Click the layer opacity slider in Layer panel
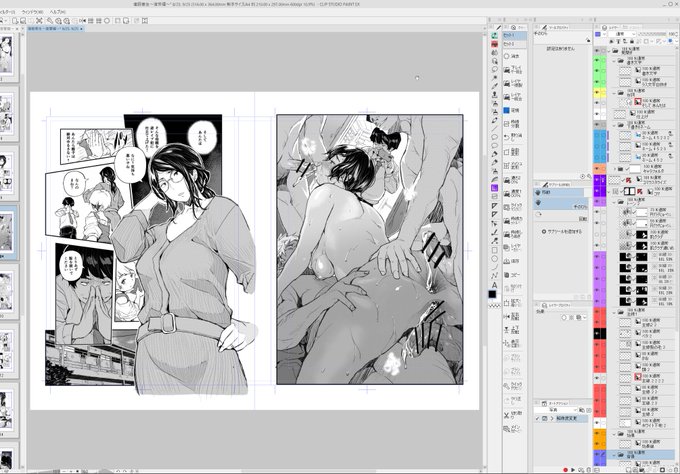The image size is (680, 474). (x=652, y=34)
